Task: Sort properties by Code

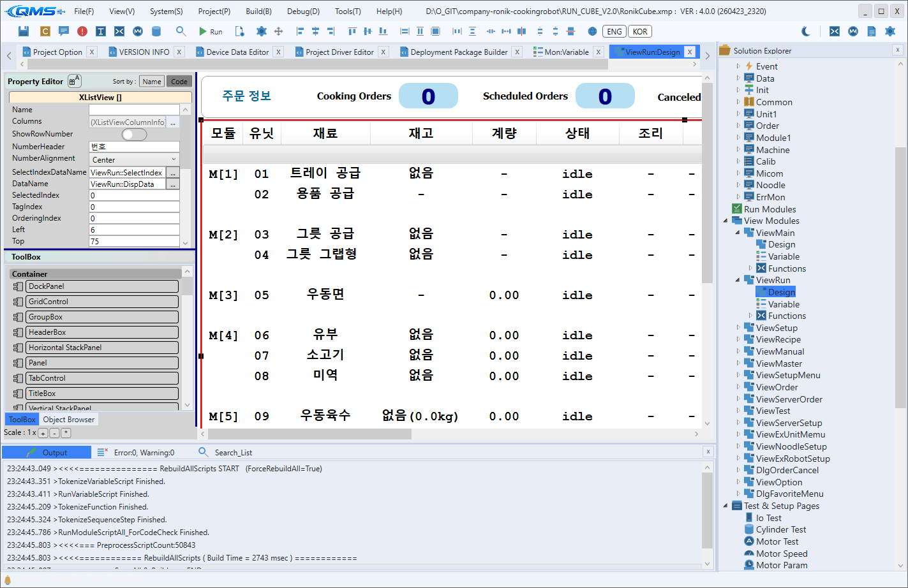Action: pyautogui.click(x=179, y=81)
